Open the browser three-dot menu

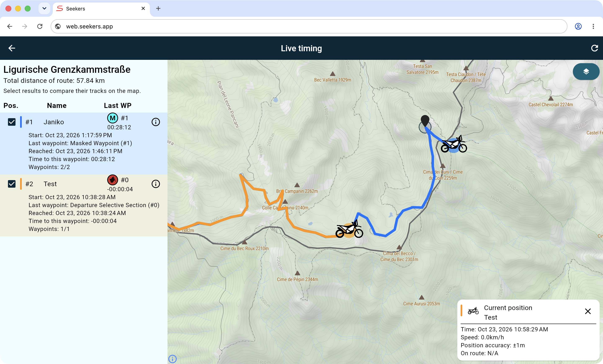[593, 26]
